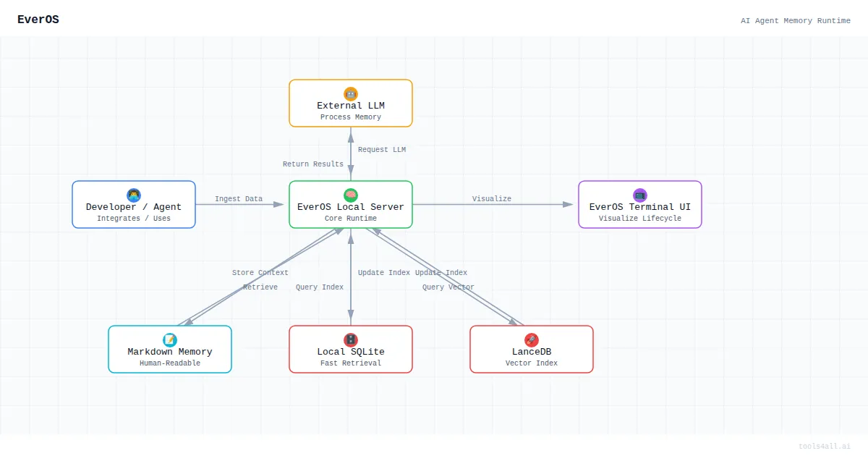The width and height of the screenshot is (868, 456).
Task: Click the "Query Index" edge label
Action: click(x=320, y=287)
